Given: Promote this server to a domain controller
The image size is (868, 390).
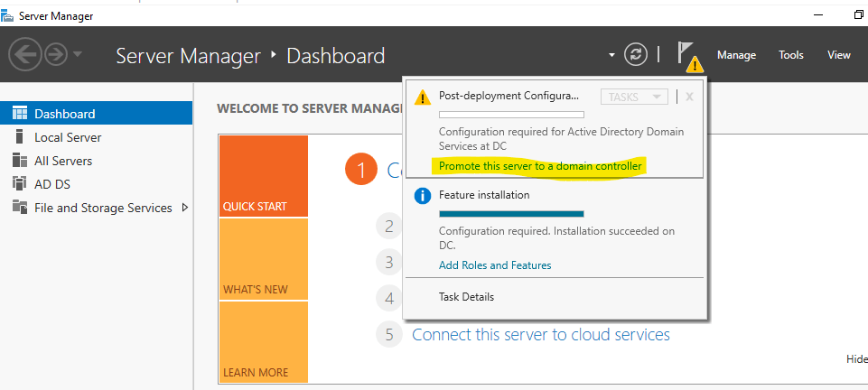Looking at the screenshot, I should coord(540,166).
